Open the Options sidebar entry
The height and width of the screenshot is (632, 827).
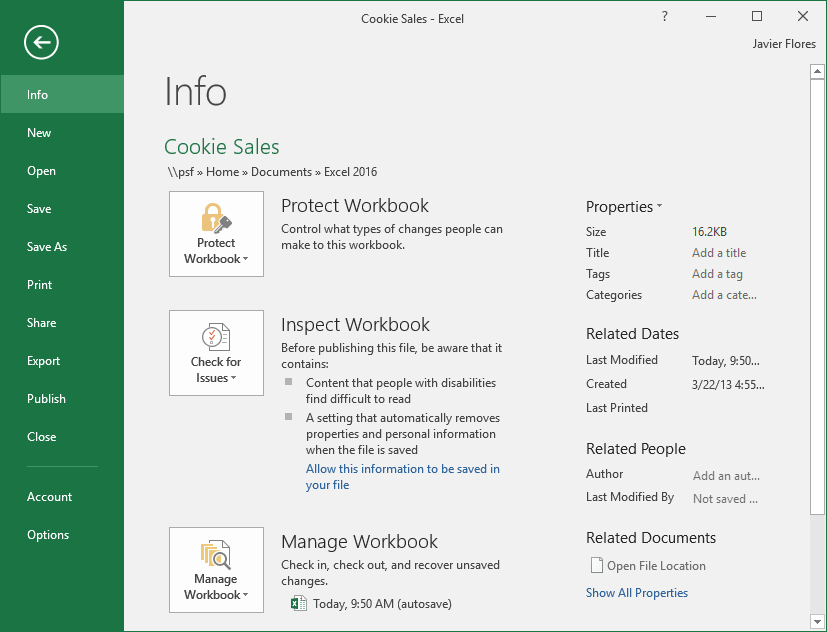[x=48, y=535]
